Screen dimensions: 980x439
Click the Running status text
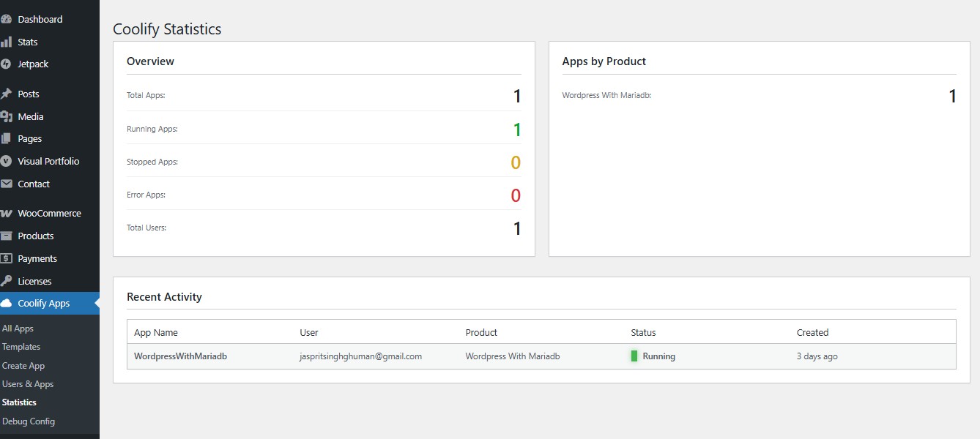tap(659, 356)
